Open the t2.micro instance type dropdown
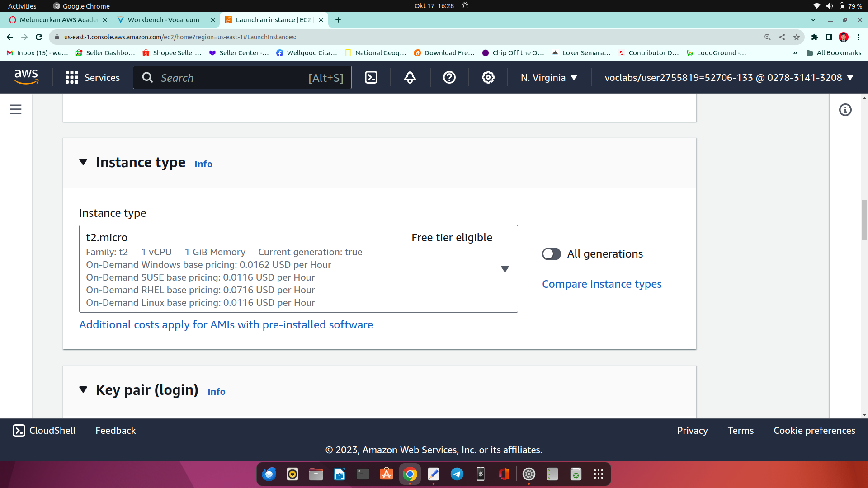Screen dimensions: 868x488 (x=505, y=269)
